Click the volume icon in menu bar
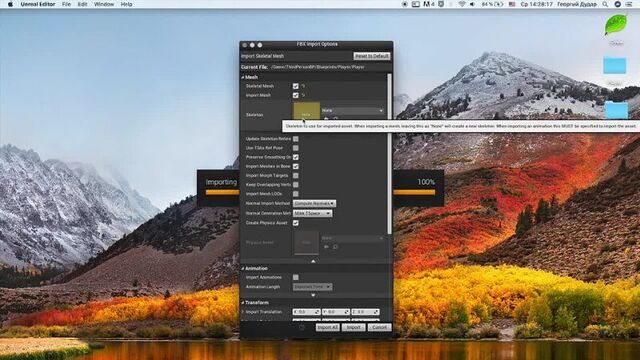 point(472,4)
